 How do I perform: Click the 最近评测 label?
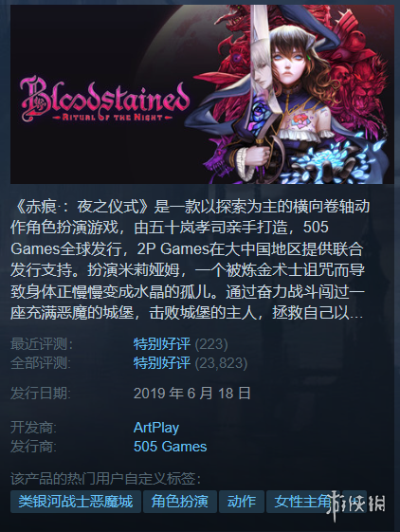(x=42, y=344)
